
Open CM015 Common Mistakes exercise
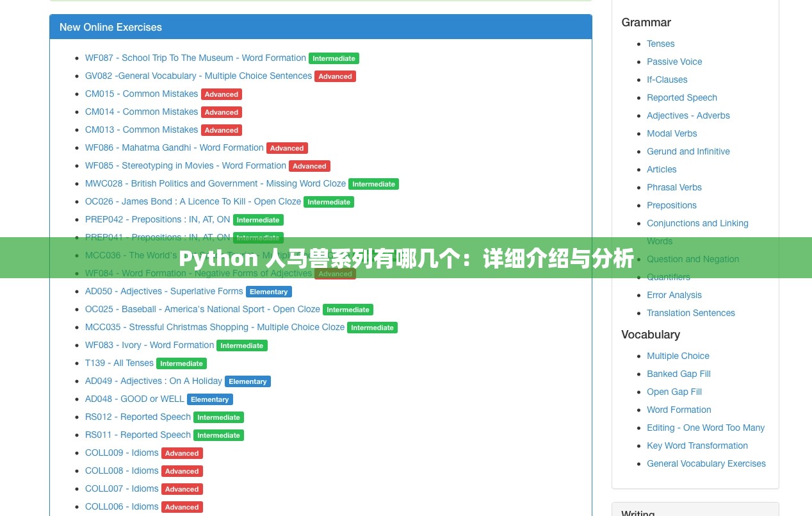coord(141,94)
